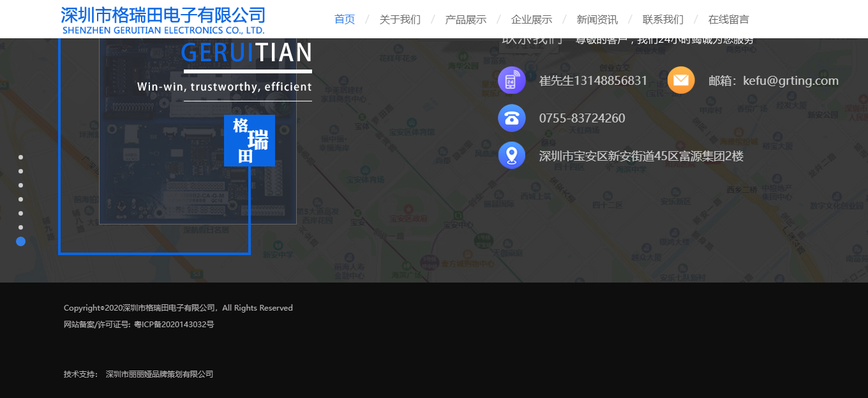This screenshot has height=398, width=868.
Task: Jump to third section pagination dot
Action: 20,185
